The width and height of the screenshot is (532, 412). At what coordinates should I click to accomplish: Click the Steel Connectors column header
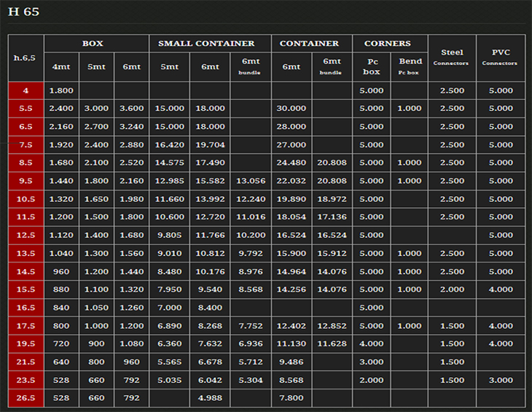452,58
